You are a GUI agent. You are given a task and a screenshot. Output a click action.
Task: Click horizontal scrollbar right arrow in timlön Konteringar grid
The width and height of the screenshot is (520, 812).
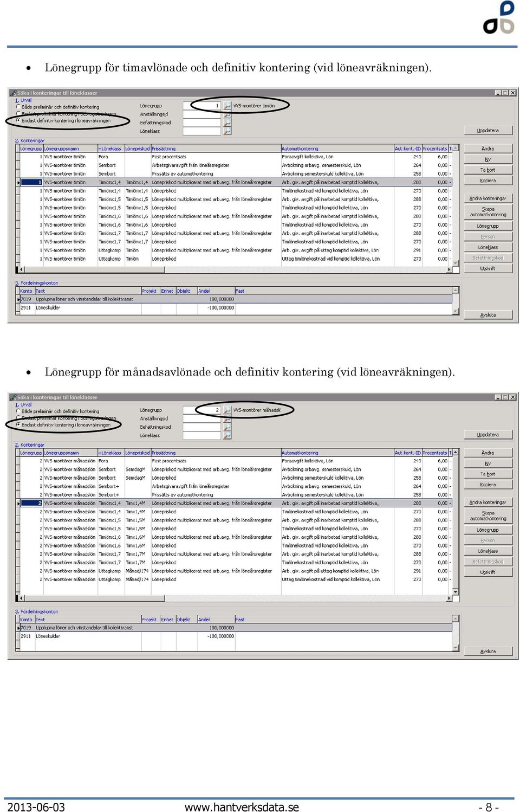[450, 269]
